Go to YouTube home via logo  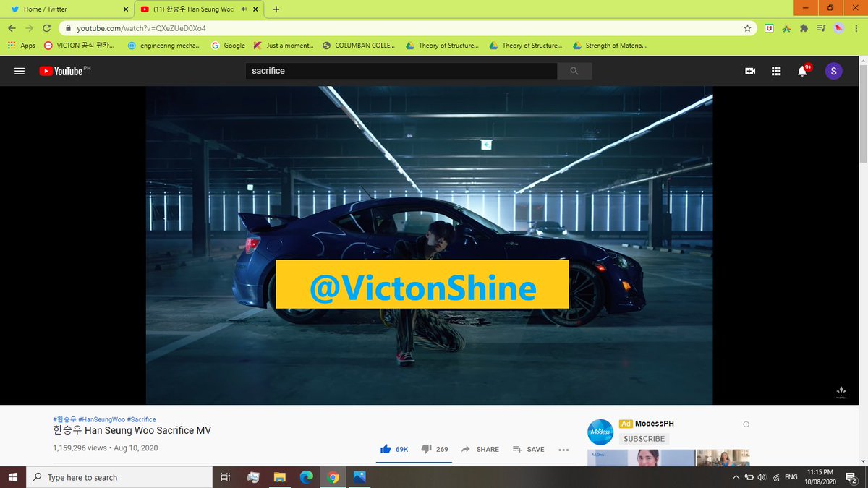tap(64, 71)
